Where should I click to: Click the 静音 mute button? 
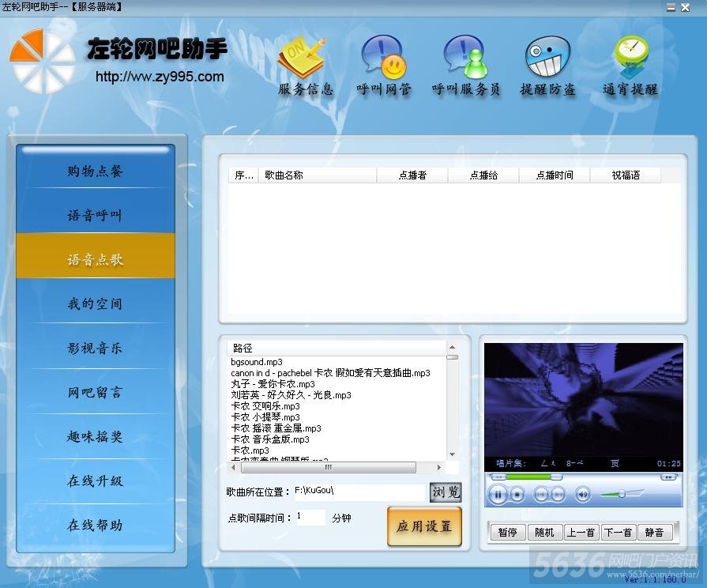coord(655,533)
